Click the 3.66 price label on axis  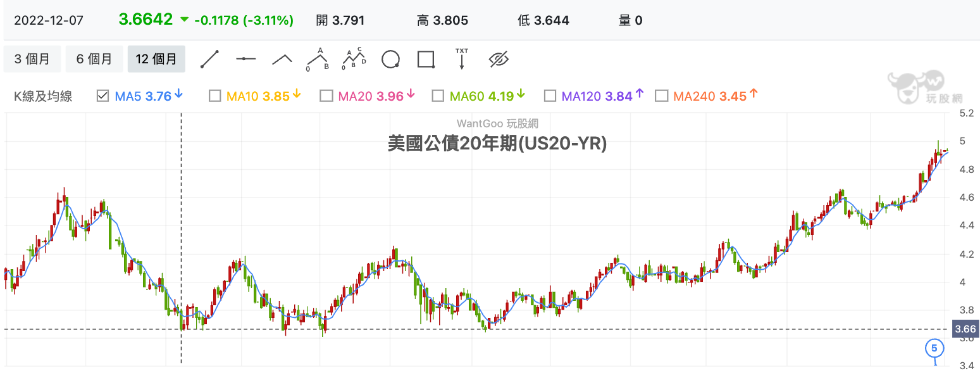pyautogui.click(x=965, y=329)
